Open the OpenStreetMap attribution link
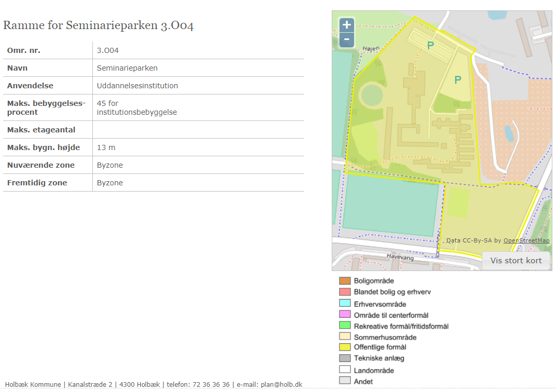The height and width of the screenshot is (392, 556). (x=526, y=240)
